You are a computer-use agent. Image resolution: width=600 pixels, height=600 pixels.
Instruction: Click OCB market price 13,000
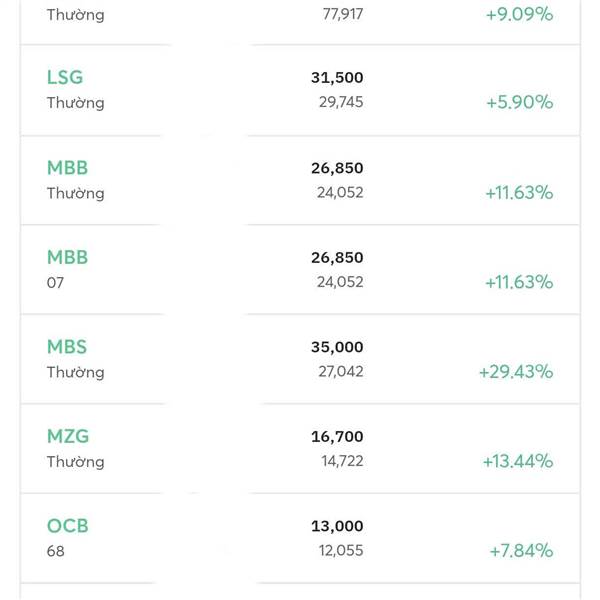[337, 526]
